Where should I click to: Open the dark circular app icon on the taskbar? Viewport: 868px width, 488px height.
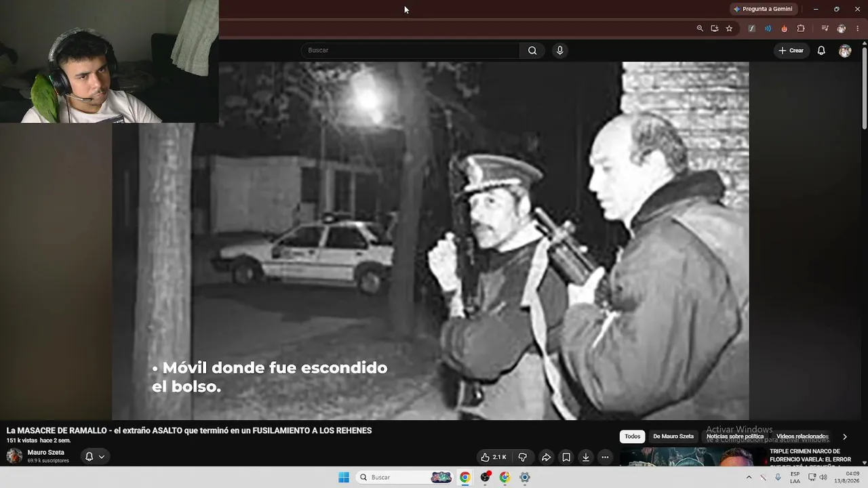tap(485, 477)
